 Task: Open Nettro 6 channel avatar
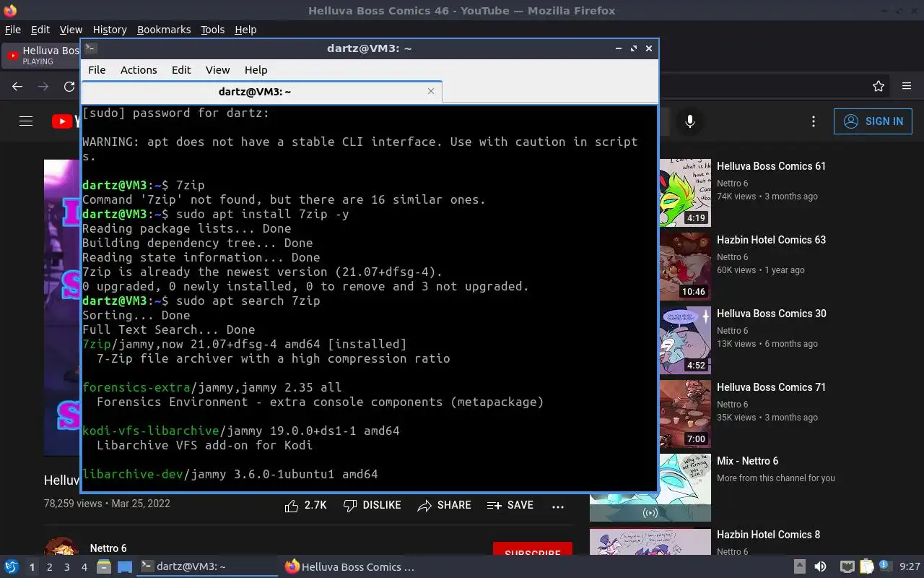tap(61, 547)
